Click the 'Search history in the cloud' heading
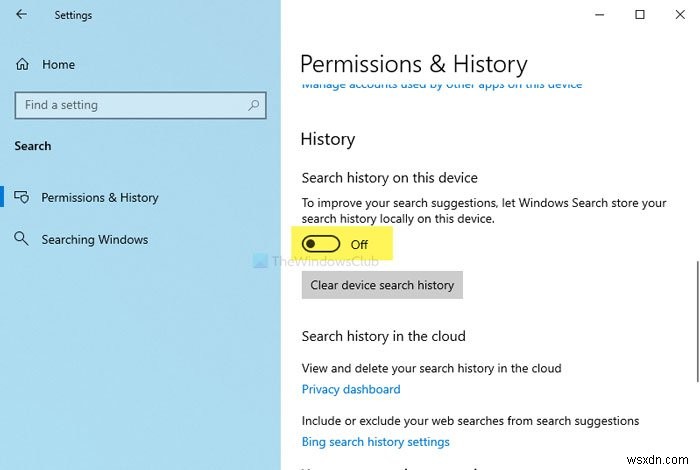The width and height of the screenshot is (700, 470). pyautogui.click(x=383, y=336)
